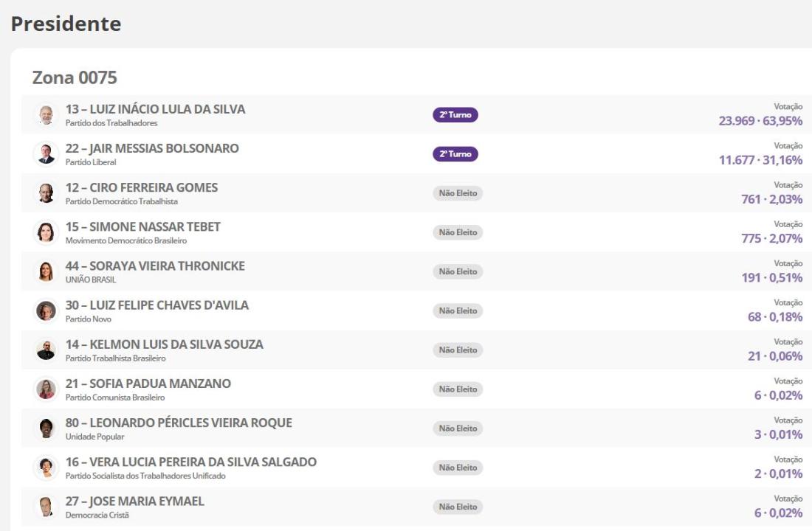Viewport: 812px width, 531px height.
Task: Click the Presidente page heading
Action: 66,24
